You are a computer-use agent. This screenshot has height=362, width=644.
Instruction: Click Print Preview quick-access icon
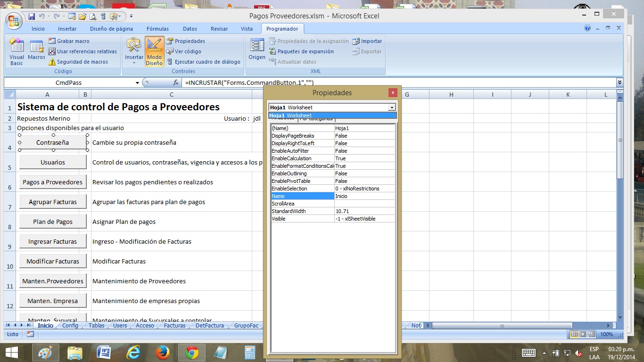93,16
